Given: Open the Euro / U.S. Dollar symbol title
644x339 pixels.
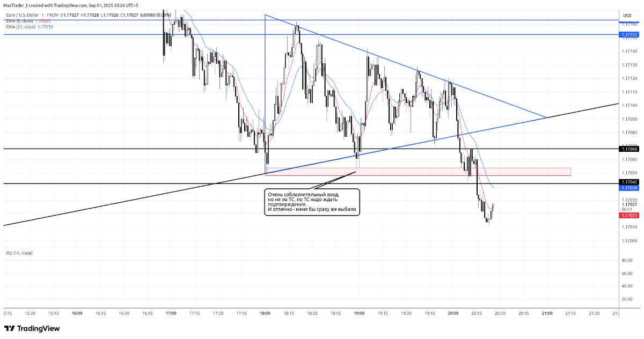Looking at the screenshot, I should [x=28, y=16].
